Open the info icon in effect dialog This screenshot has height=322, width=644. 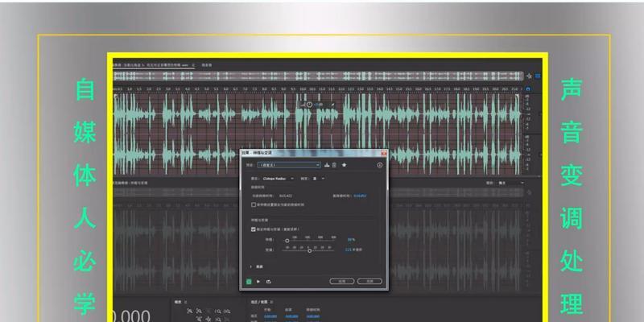pyautogui.click(x=379, y=165)
